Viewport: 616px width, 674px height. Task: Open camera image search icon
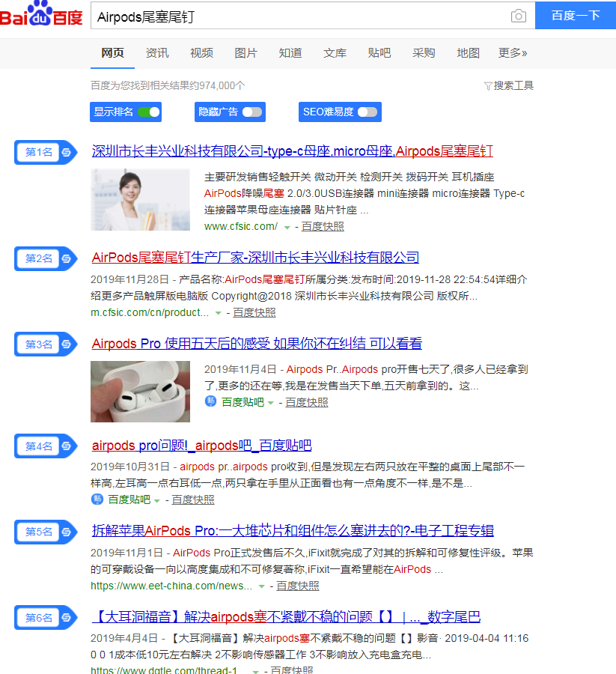pos(519,16)
